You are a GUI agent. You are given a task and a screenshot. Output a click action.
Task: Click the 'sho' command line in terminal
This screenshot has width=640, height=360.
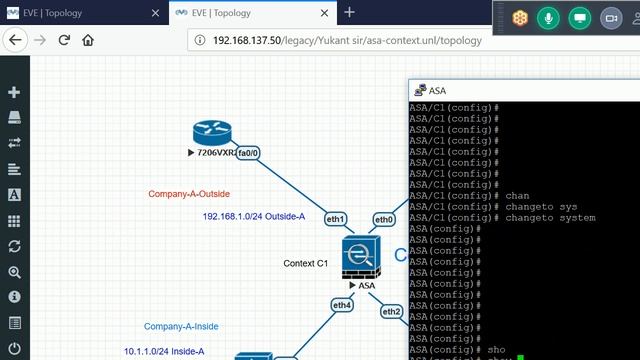(457, 350)
